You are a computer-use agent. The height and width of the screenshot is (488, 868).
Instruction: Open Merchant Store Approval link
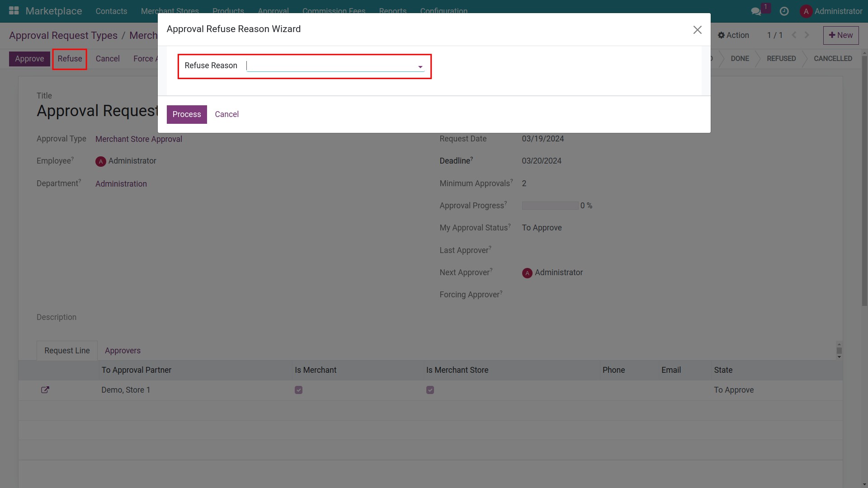pyautogui.click(x=139, y=139)
